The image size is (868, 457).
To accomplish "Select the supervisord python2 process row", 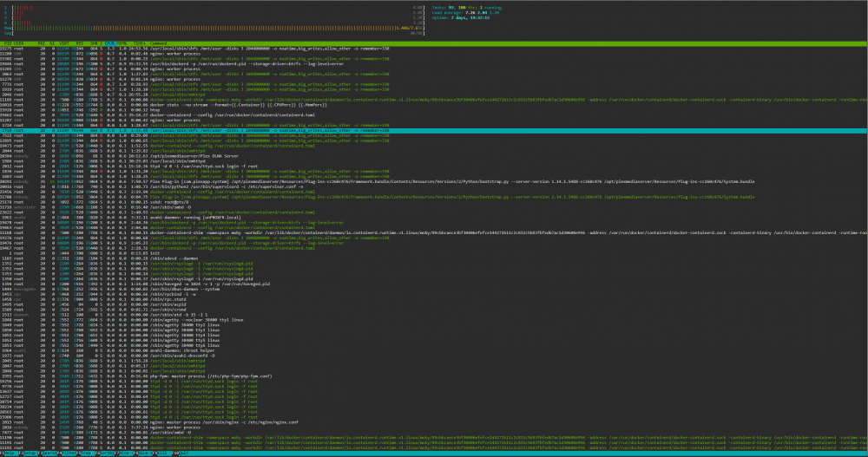I will pyautogui.click(x=434, y=187).
